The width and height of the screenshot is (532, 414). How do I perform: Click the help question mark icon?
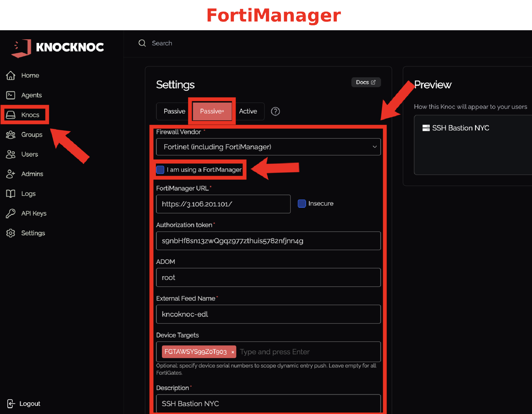[275, 111]
